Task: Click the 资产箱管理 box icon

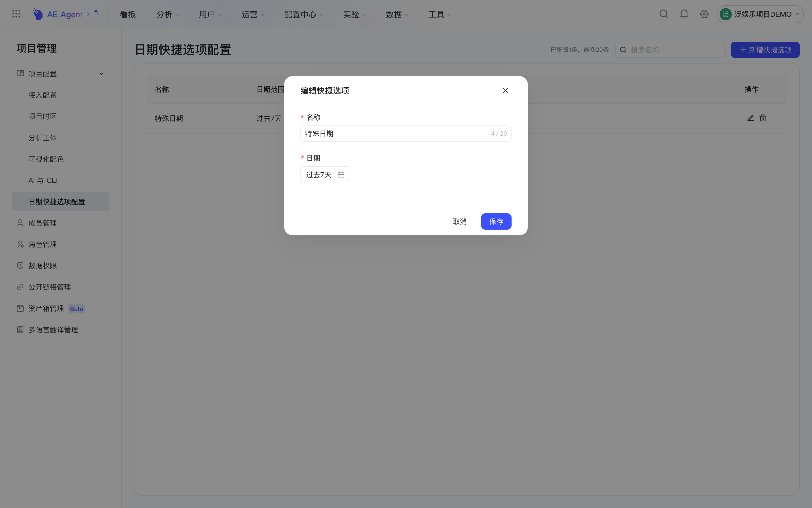Action: pos(20,308)
